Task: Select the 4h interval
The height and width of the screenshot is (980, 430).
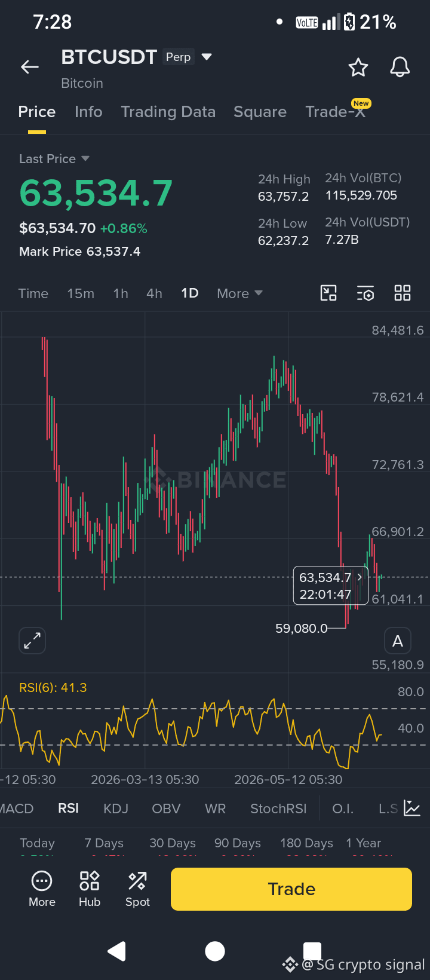Action: pyautogui.click(x=154, y=293)
